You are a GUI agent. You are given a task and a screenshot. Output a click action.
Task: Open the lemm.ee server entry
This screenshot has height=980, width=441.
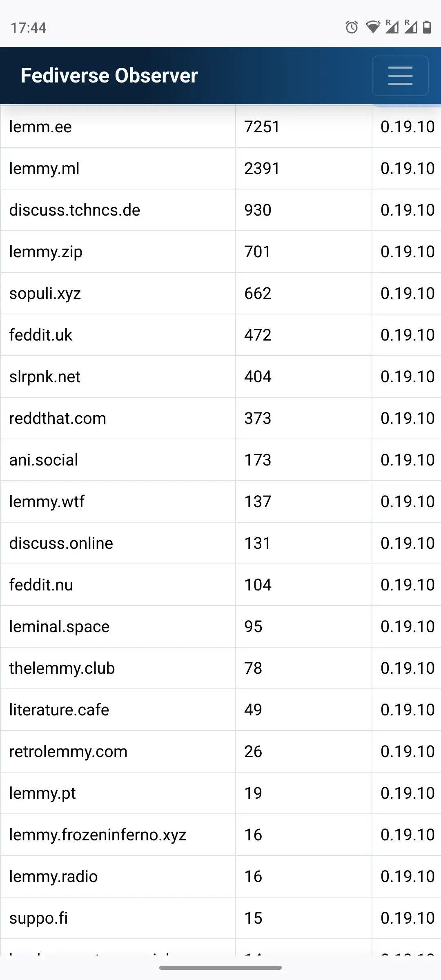pos(40,127)
